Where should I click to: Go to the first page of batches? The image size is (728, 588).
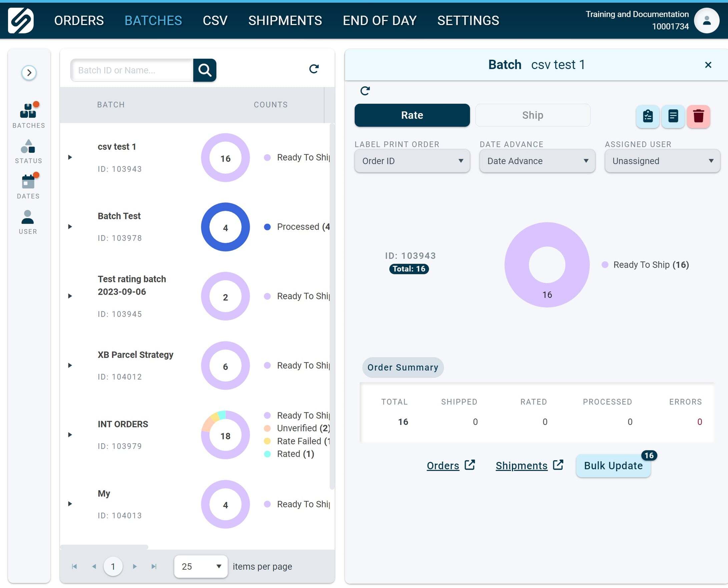coord(74,566)
